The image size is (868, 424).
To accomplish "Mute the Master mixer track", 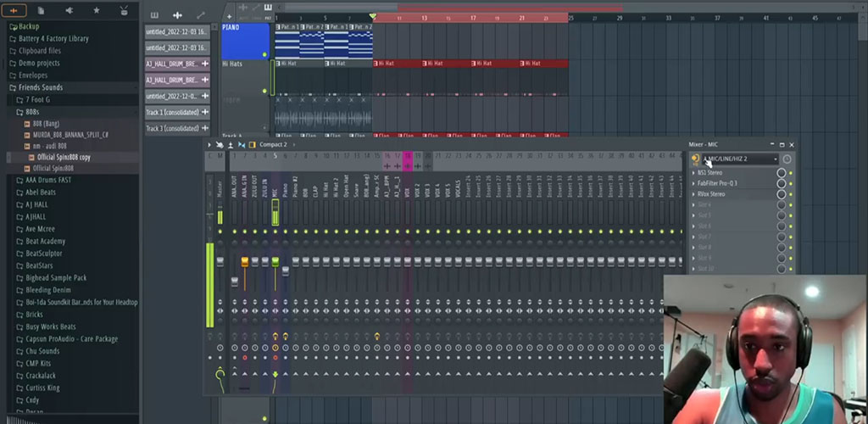I will (220, 232).
